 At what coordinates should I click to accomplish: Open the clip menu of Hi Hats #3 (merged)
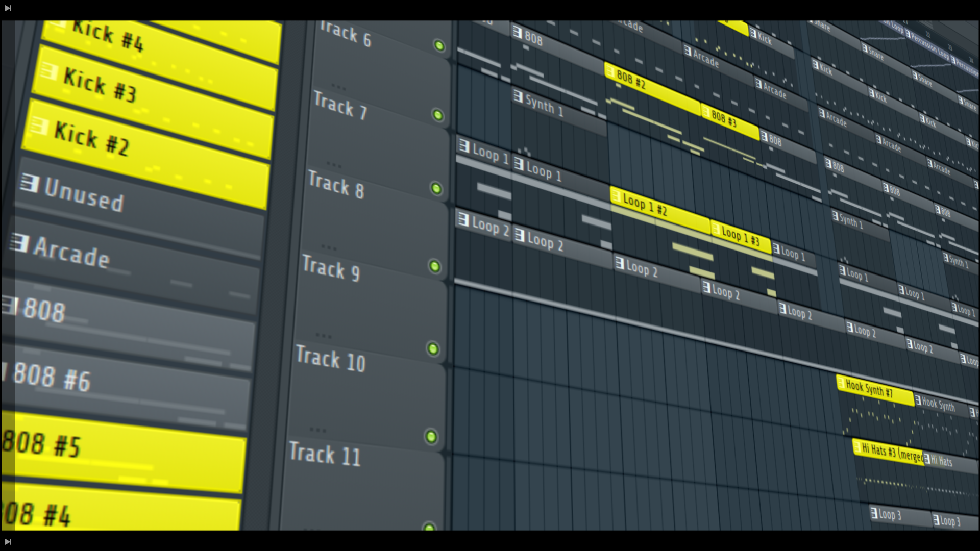coord(856,446)
